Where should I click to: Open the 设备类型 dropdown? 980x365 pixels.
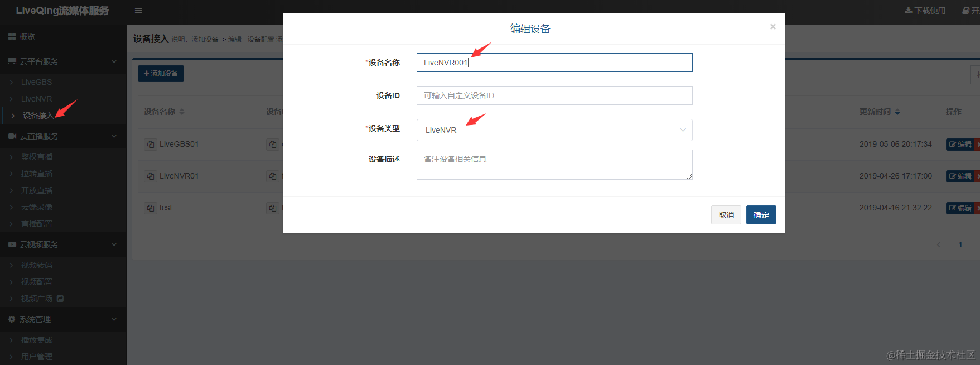click(554, 130)
